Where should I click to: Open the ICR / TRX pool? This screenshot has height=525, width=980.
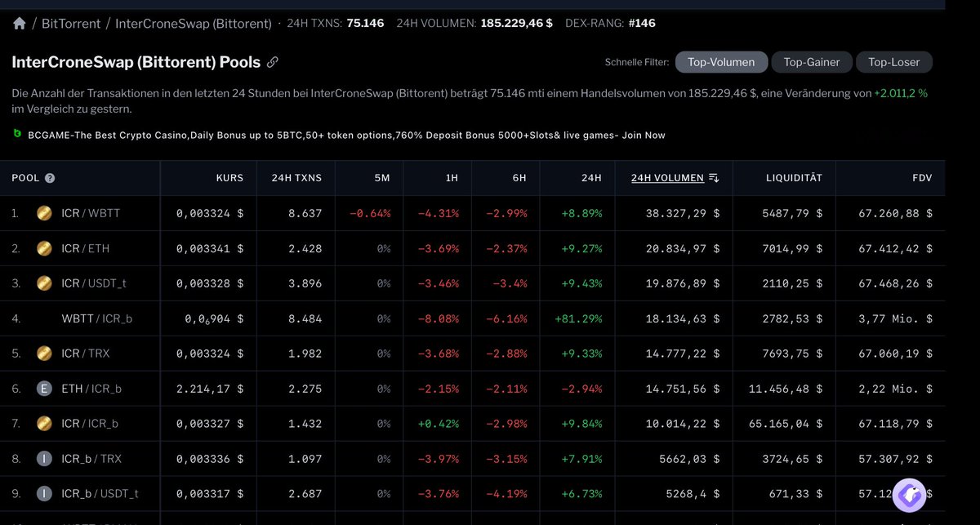[87, 354]
